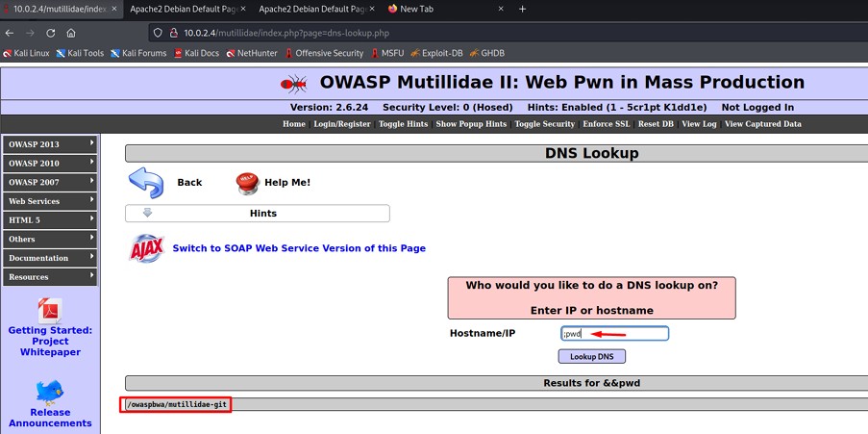868x434 pixels.
Task: Click the shield tracking protection icon
Action: tap(158, 34)
